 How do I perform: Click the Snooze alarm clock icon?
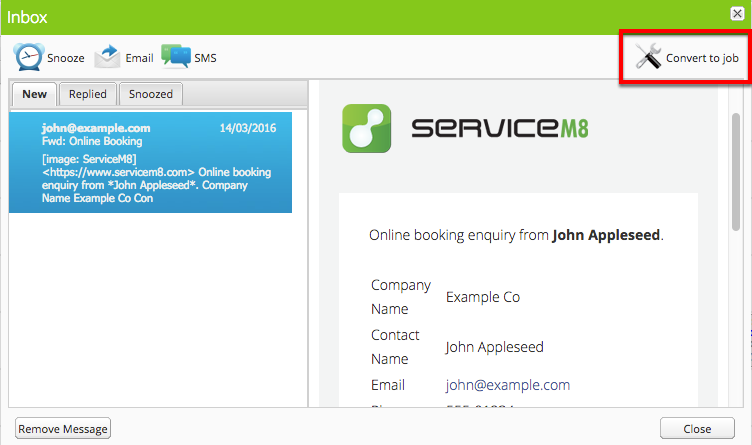pyautogui.click(x=29, y=57)
